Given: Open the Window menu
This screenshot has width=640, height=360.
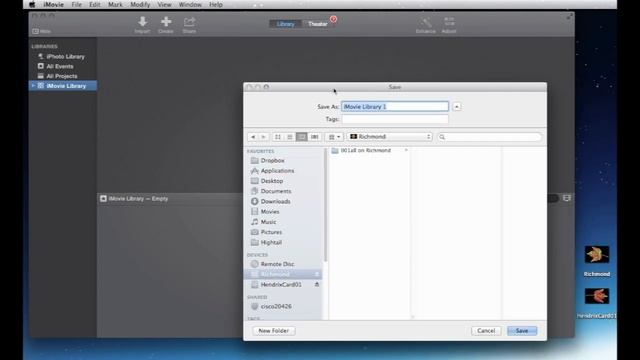Looking at the screenshot, I should tap(190, 4).
